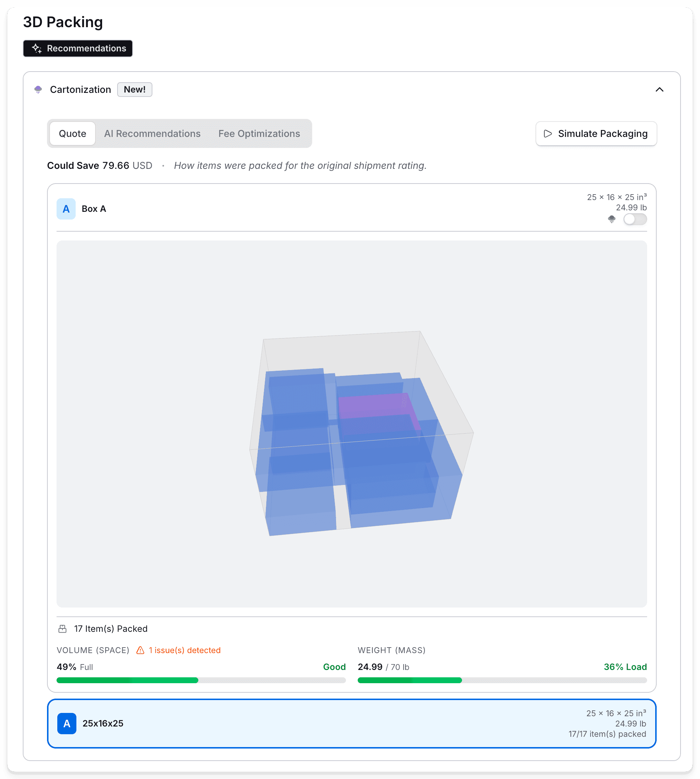The image size is (700, 779).
Task: Click the blue A avatar beside Box A
Action: click(66, 209)
